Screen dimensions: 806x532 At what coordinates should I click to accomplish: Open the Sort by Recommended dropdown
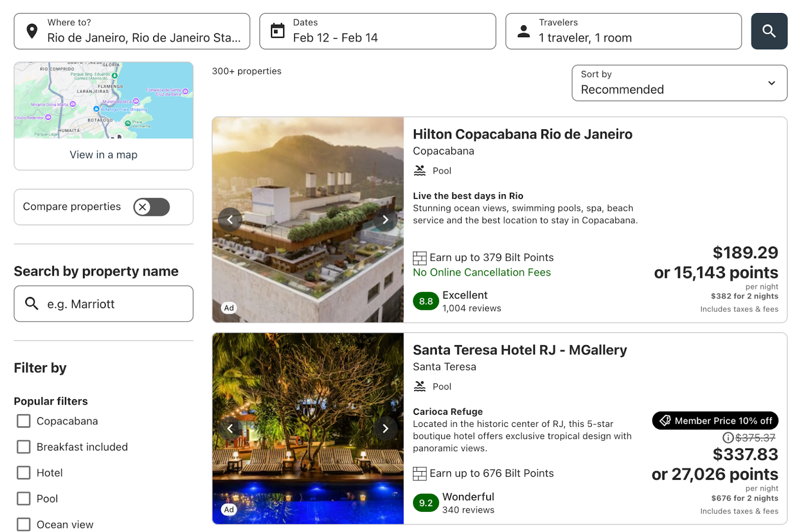pos(679,83)
